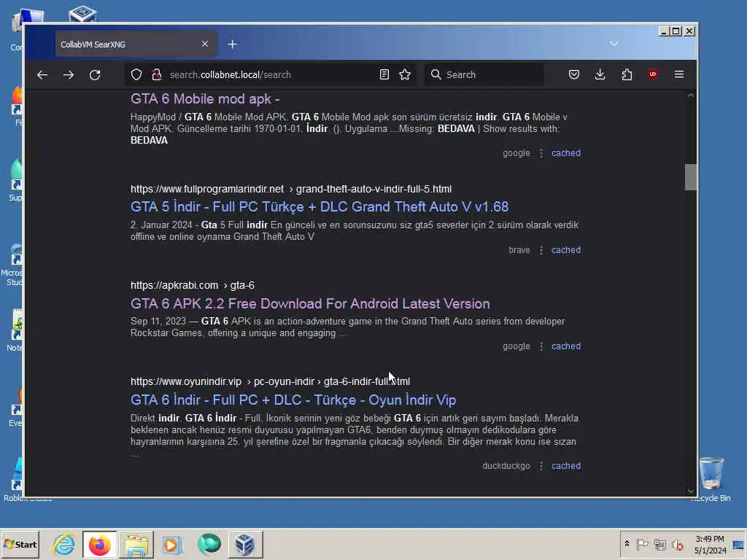Click the apkrabi.com result URL
Screen dimensions: 747x560
coord(193,285)
